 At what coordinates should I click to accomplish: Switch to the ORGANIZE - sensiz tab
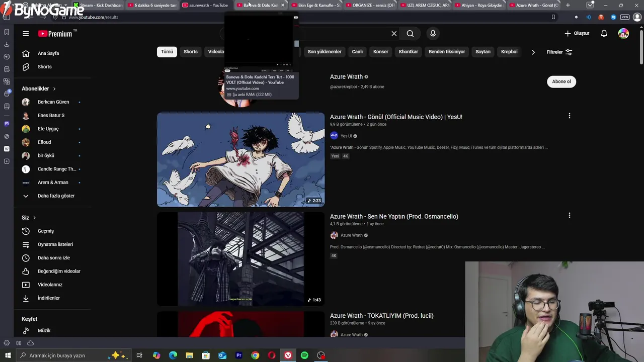(369, 5)
